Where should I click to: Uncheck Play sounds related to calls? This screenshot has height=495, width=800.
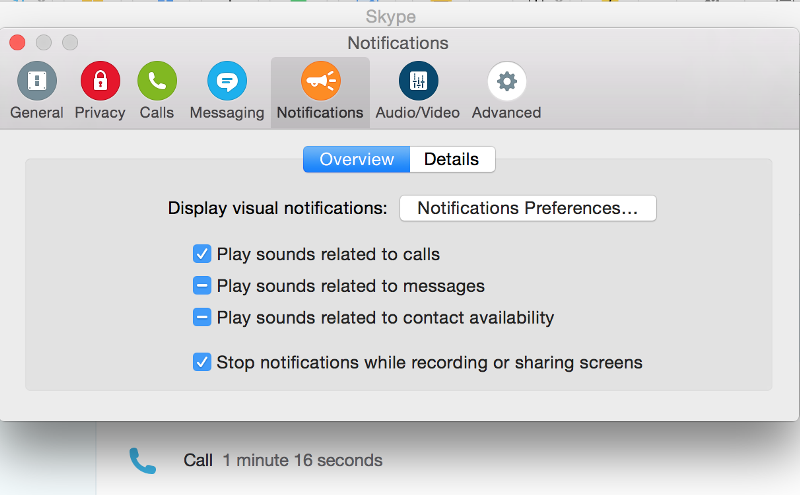point(202,254)
